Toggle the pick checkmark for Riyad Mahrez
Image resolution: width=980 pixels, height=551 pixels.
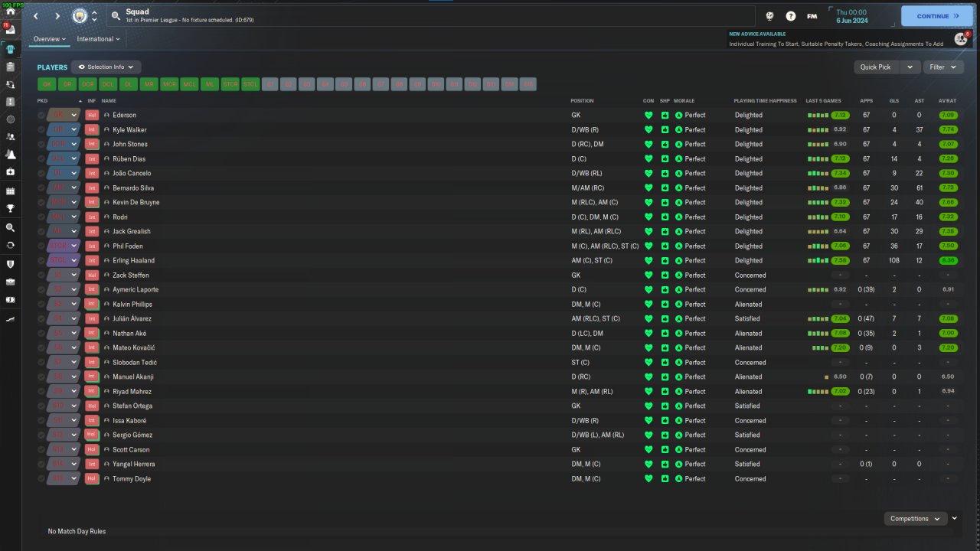point(41,392)
